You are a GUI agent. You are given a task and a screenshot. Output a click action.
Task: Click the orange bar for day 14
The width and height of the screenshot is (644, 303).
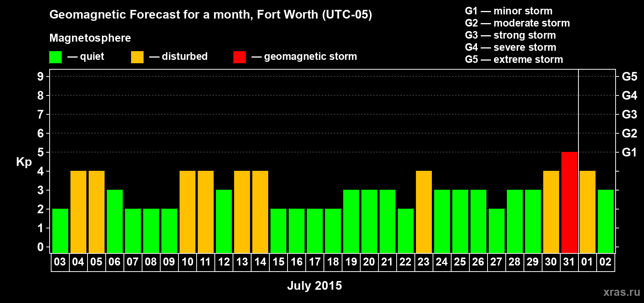[260, 212]
